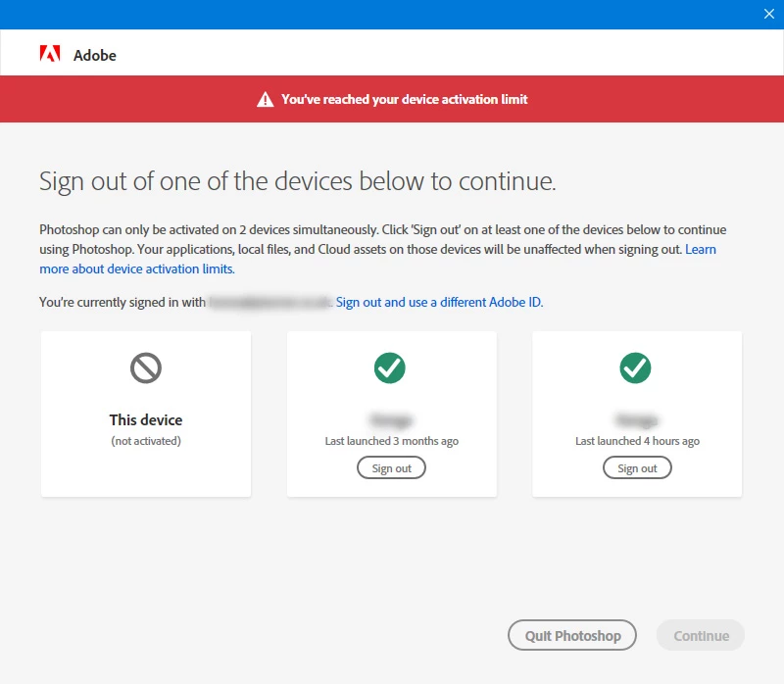Sign out the device launched 4 hours ago
The image size is (784, 684).
pos(637,468)
